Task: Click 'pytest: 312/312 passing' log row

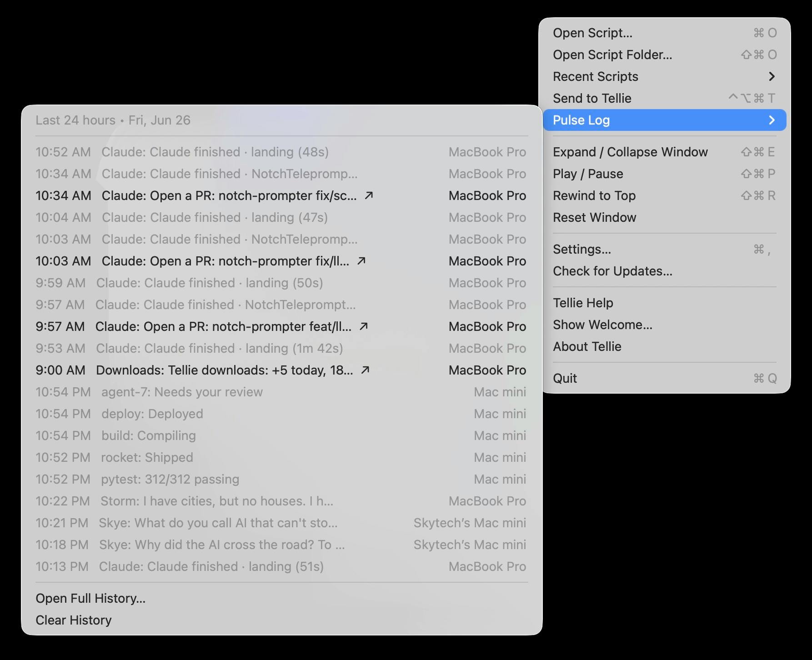Action: tap(282, 479)
